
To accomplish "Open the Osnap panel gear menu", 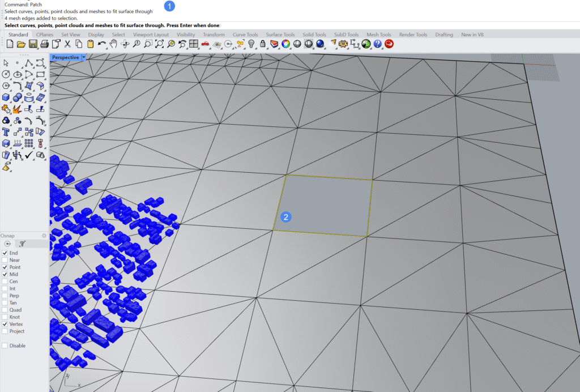I will click(x=44, y=235).
